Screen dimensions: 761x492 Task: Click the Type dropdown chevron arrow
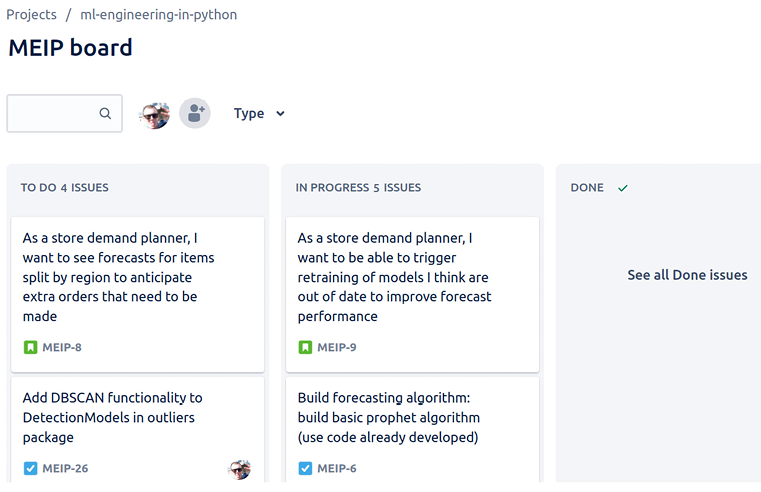click(x=280, y=114)
